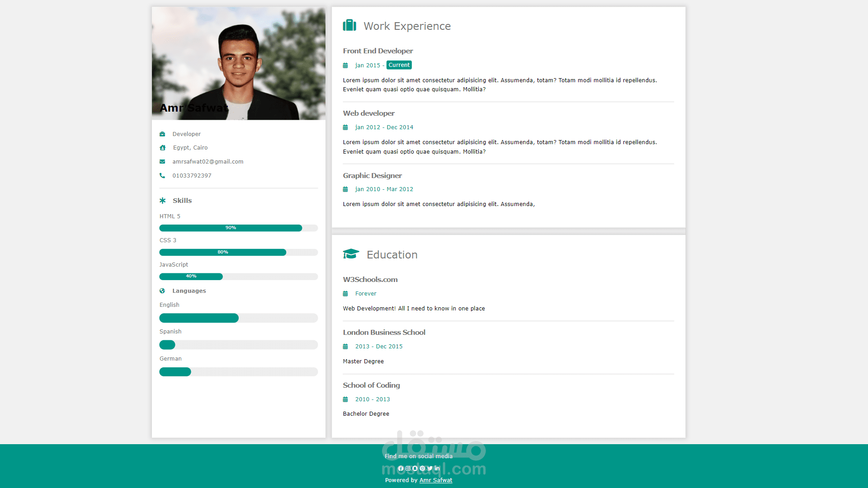Click the Spanish language label
Image resolution: width=868 pixels, height=488 pixels.
coord(170,332)
